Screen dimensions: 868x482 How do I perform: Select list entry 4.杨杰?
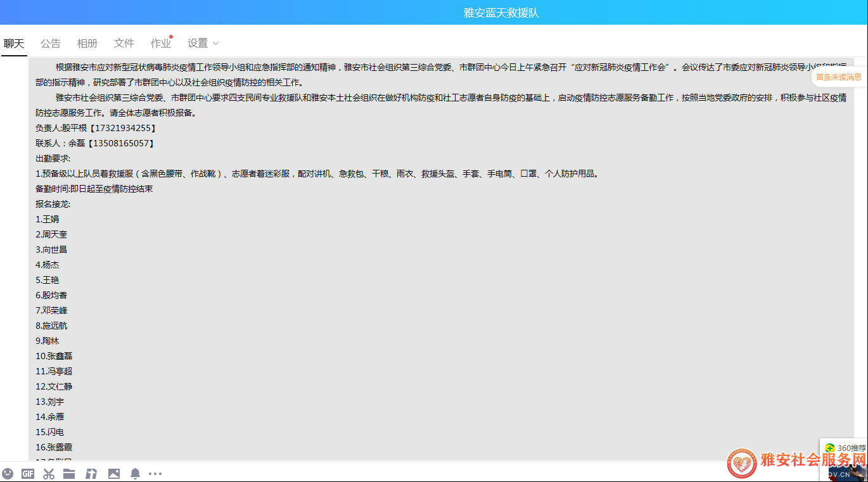pyautogui.click(x=48, y=265)
